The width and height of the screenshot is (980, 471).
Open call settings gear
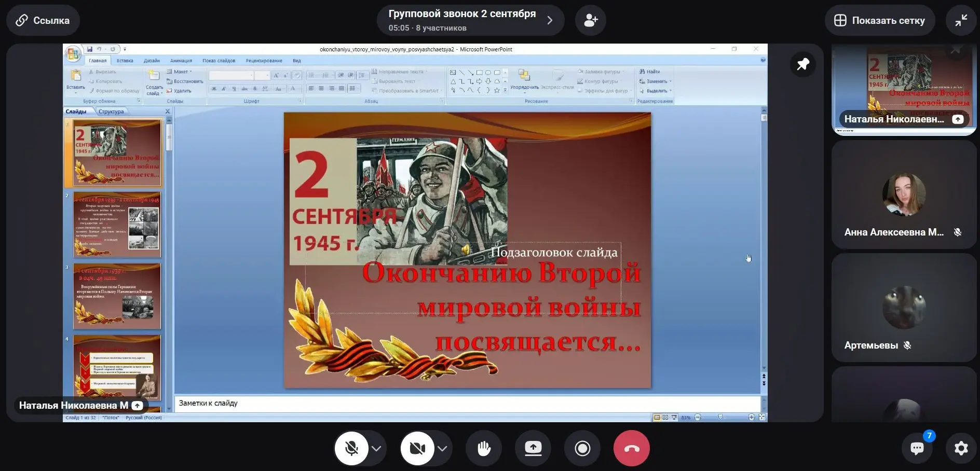(x=961, y=448)
